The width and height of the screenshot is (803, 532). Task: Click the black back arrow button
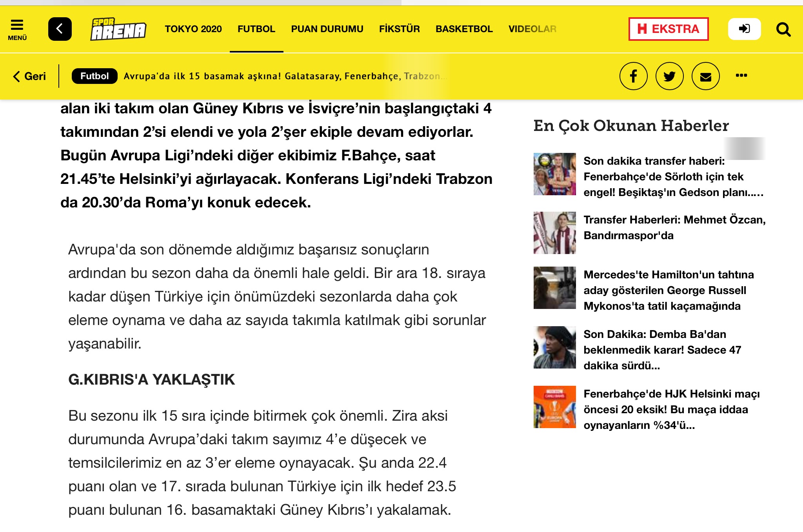(60, 29)
